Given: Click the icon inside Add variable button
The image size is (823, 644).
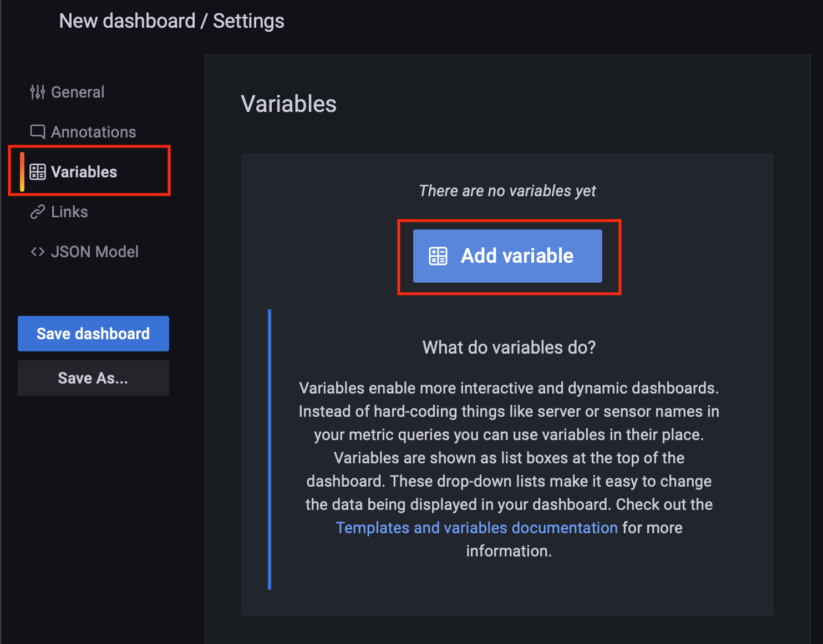Looking at the screenshot, I should 438,256.
